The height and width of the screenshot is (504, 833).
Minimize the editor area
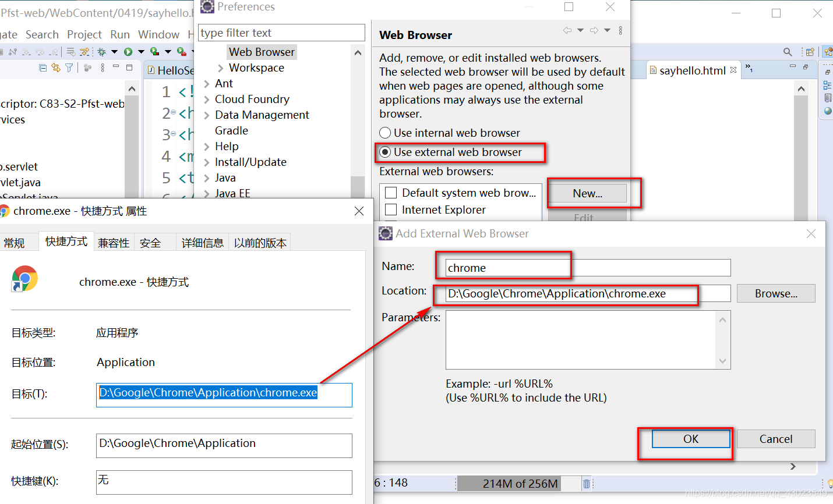793,66
